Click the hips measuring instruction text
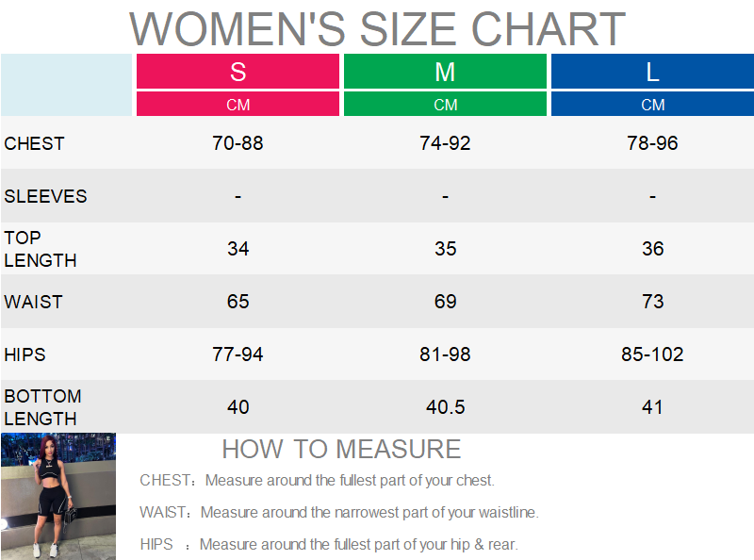This screenshot has width=754, height=560. coord(329,545)
